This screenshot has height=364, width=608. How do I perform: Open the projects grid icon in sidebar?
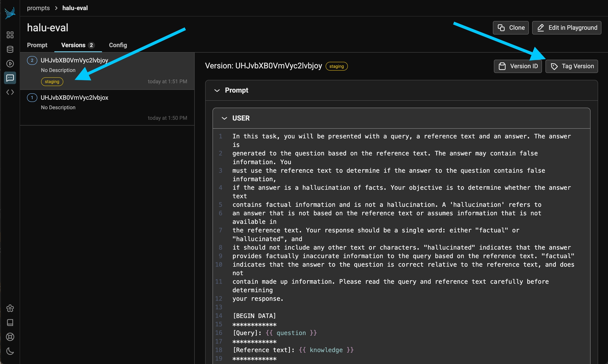pos(10,35)
